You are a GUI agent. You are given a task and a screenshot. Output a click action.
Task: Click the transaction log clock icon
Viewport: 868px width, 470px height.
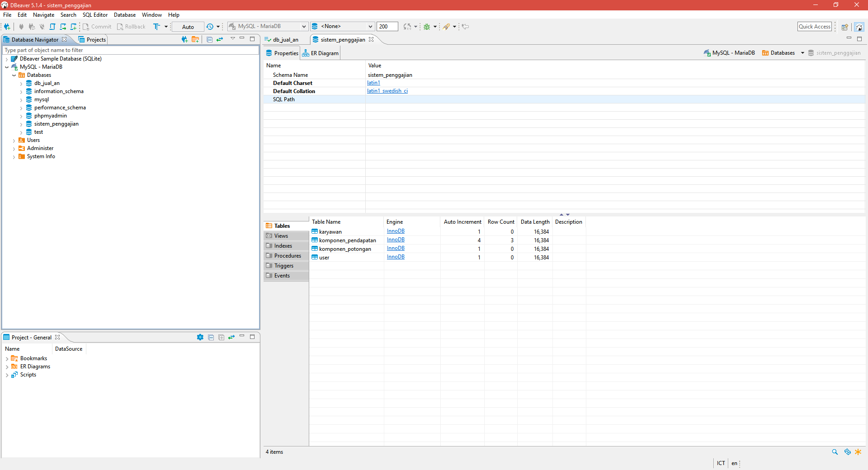pyautogui.click(x=210, y=27)
